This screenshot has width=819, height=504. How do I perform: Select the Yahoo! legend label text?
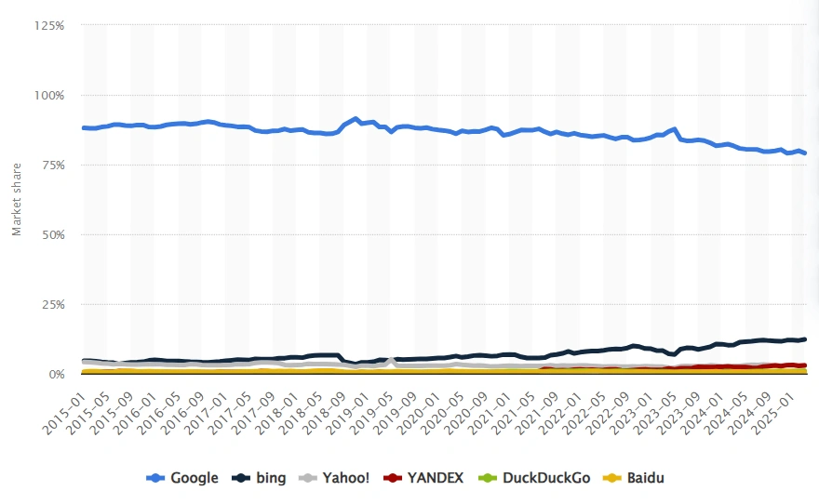point(347,478)
